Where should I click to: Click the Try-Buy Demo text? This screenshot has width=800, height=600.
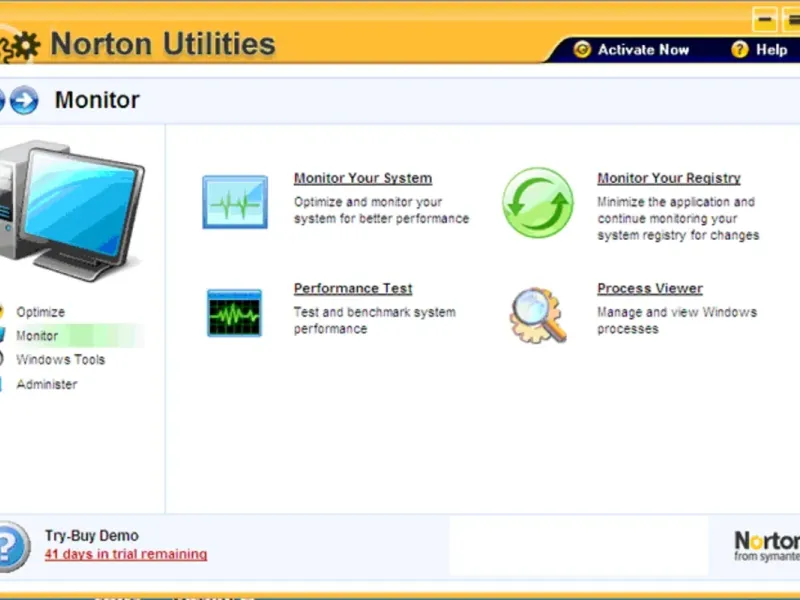91,536
